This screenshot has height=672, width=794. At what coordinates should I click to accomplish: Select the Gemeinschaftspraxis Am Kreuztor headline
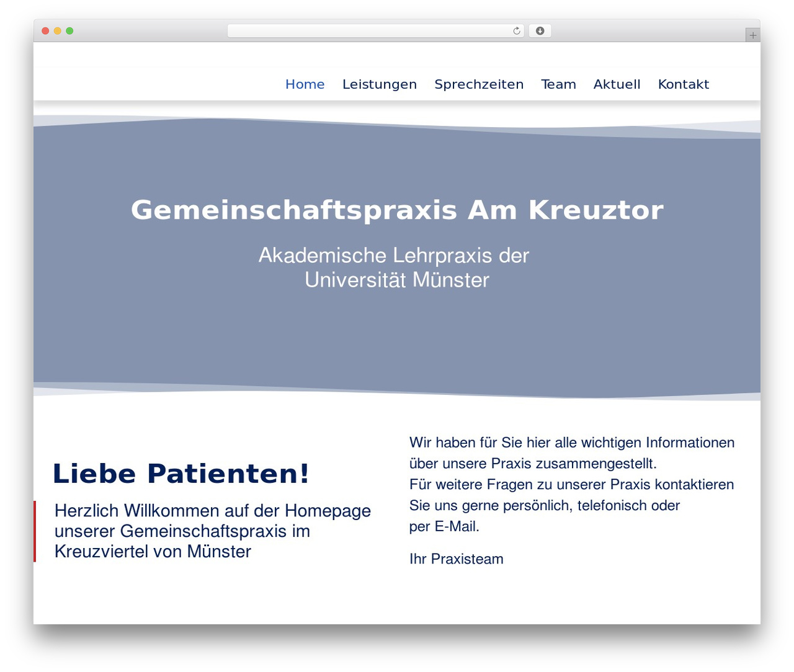[x=397, y=210]
